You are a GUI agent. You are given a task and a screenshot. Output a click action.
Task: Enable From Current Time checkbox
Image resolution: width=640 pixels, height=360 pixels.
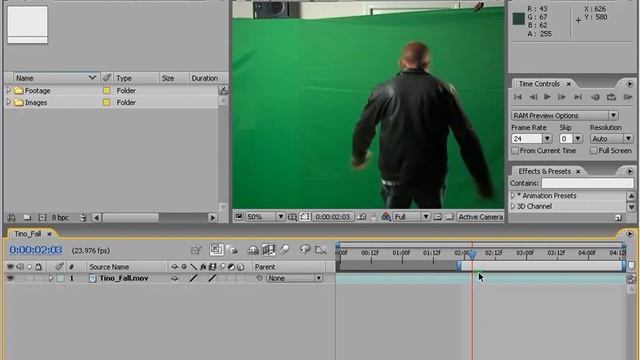click(515, 151)
